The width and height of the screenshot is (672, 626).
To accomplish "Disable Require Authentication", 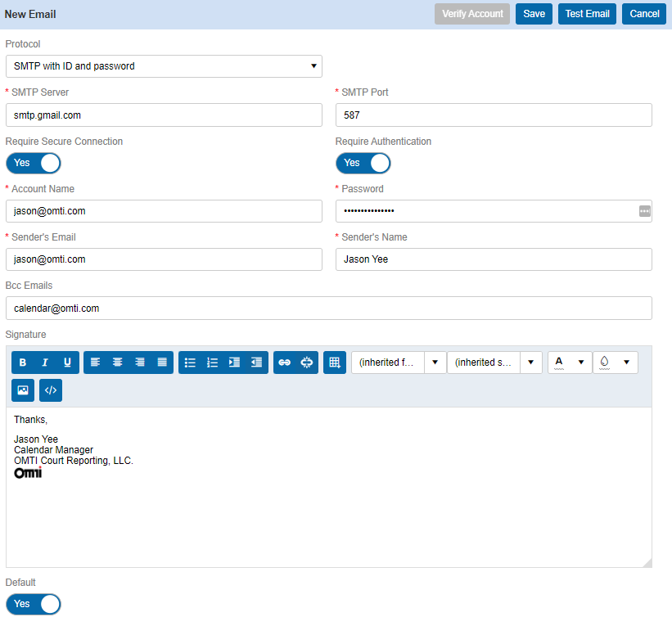I will [x=363, y=163].
